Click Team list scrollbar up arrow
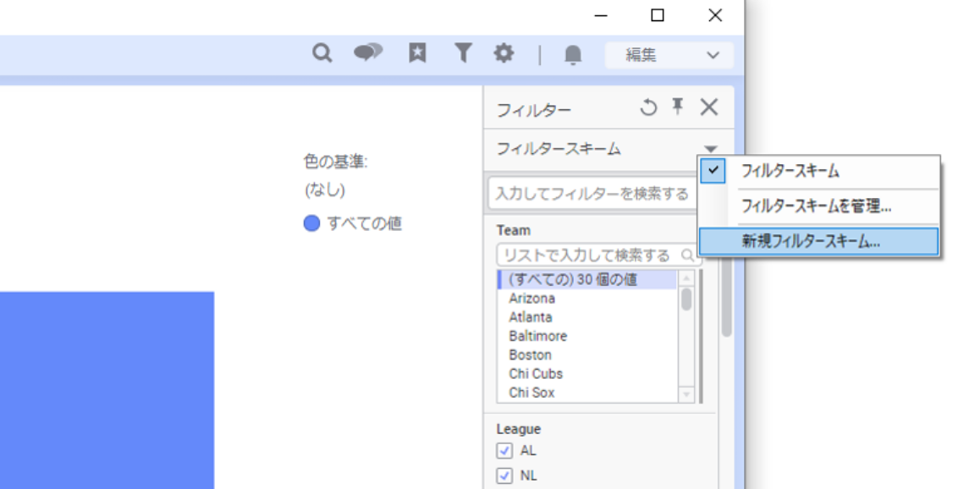Screen dimensions: 980x489 pos(686,277)
